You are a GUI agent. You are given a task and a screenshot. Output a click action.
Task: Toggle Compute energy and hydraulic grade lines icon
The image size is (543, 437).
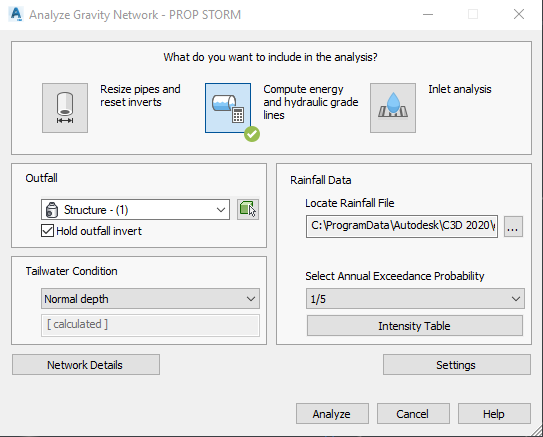228,108
